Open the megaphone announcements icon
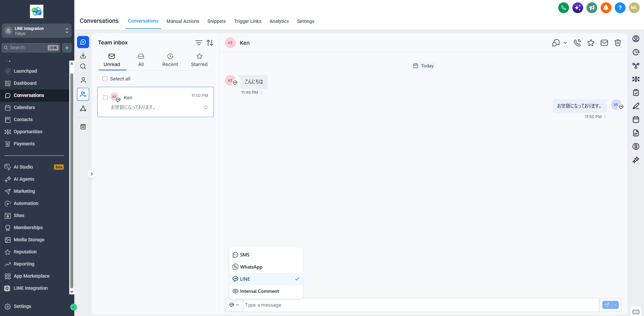Viewport: 644px width, 316px height. click(x=592, y=8)
